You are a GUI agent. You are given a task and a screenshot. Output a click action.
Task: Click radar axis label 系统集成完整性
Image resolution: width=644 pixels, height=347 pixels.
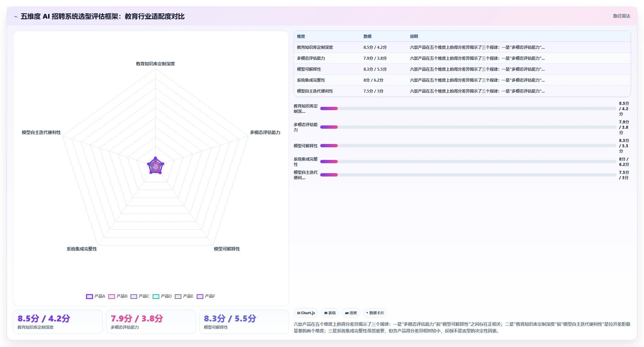pyautogui.click(x=82, y=249)
